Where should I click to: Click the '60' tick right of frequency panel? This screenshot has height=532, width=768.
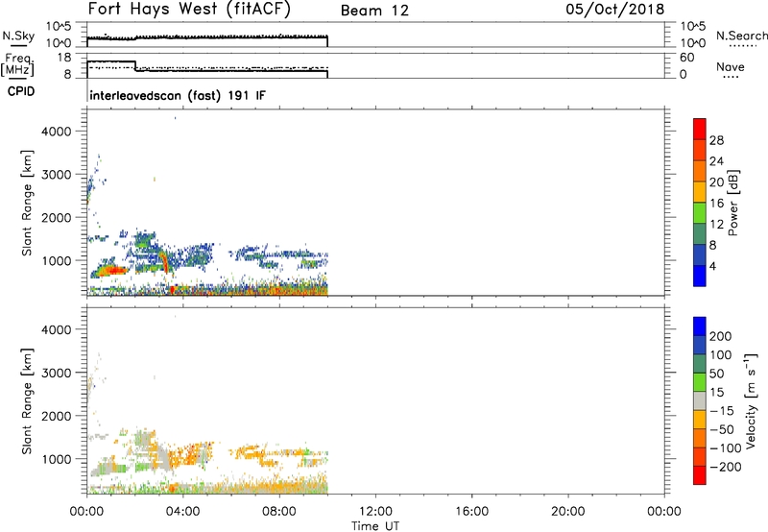pos(686,58)
